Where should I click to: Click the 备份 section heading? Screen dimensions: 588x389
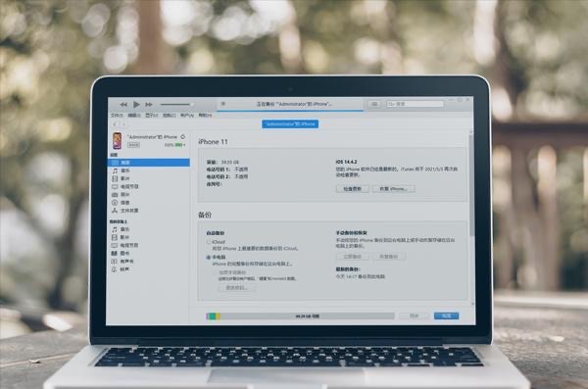205,215
